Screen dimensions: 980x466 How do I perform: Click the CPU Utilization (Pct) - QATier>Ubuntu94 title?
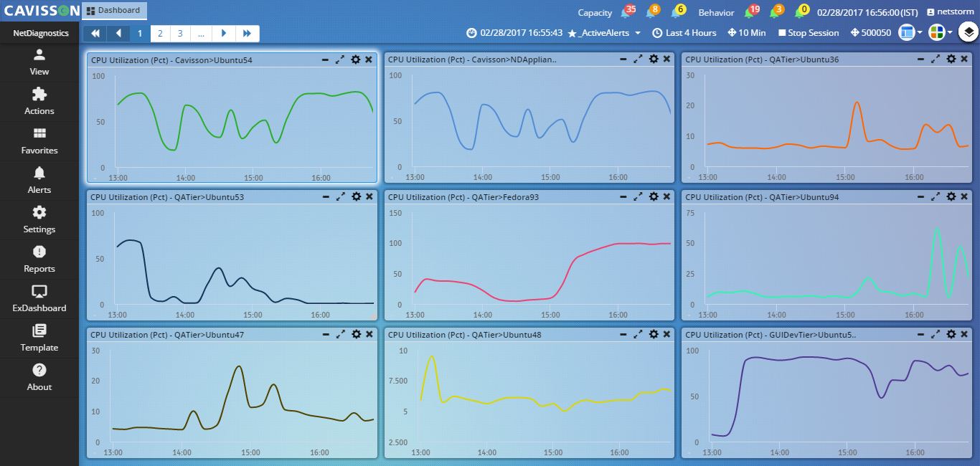[x=763, y=197]
